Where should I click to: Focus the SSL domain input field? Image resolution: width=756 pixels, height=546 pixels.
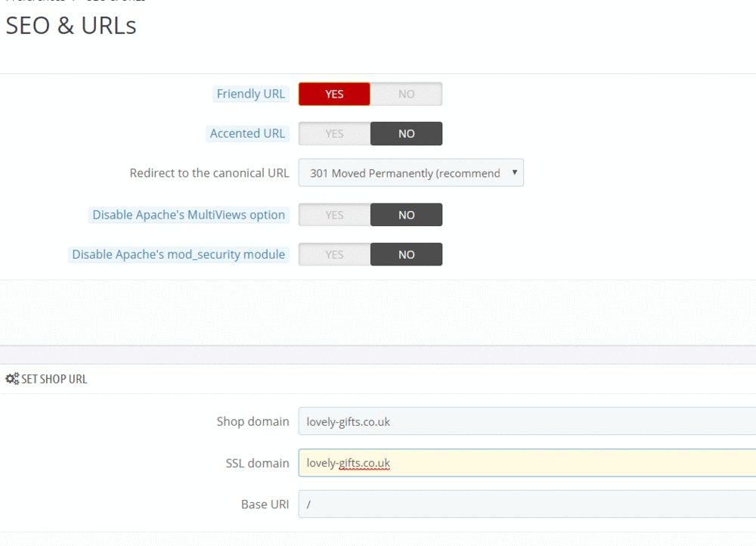[x=526, y=463]
